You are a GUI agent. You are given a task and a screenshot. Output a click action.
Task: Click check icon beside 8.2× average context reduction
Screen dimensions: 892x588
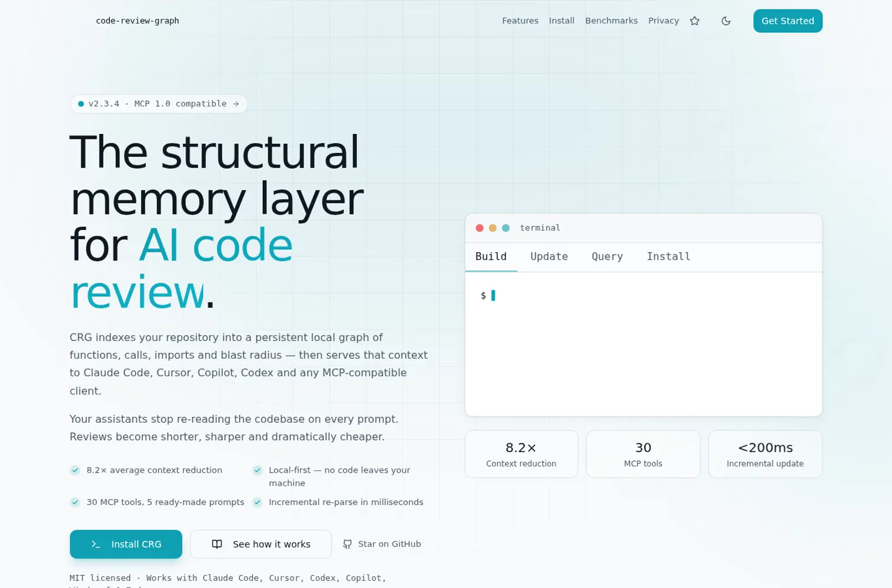(75, 470)
